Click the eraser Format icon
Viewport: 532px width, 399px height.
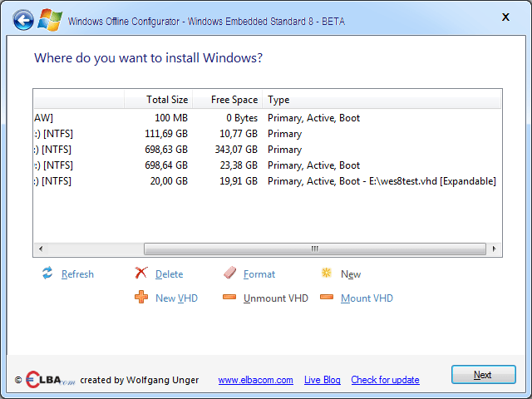[229, 273]
